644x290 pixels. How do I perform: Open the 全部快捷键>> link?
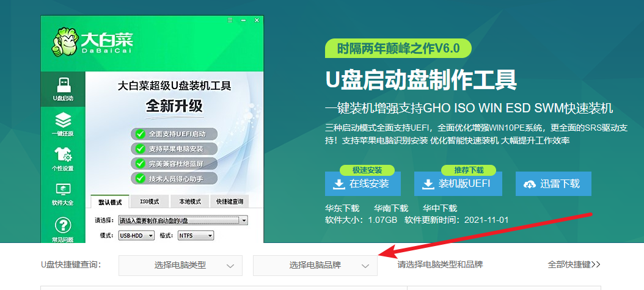coord(574,264)
